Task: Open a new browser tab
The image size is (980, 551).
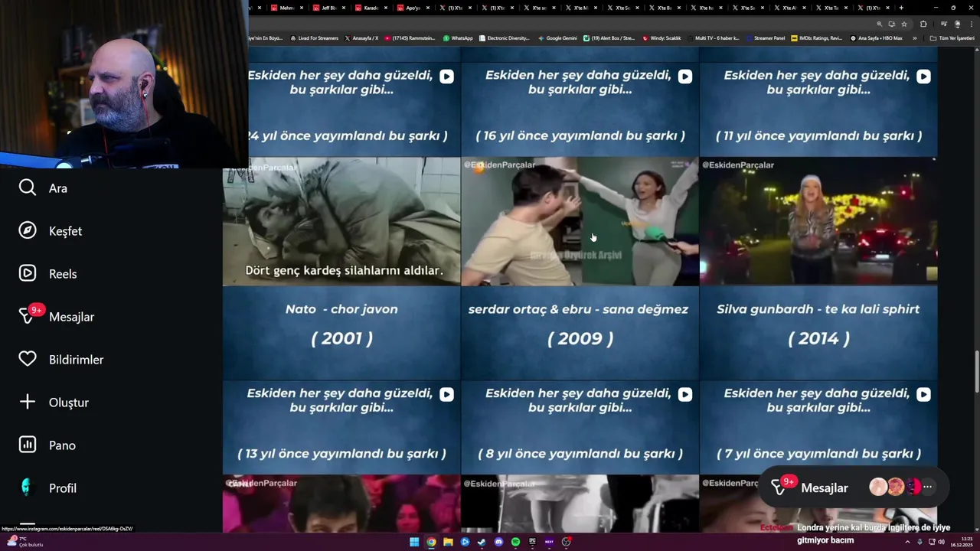Action: click(x=901, y=8)
